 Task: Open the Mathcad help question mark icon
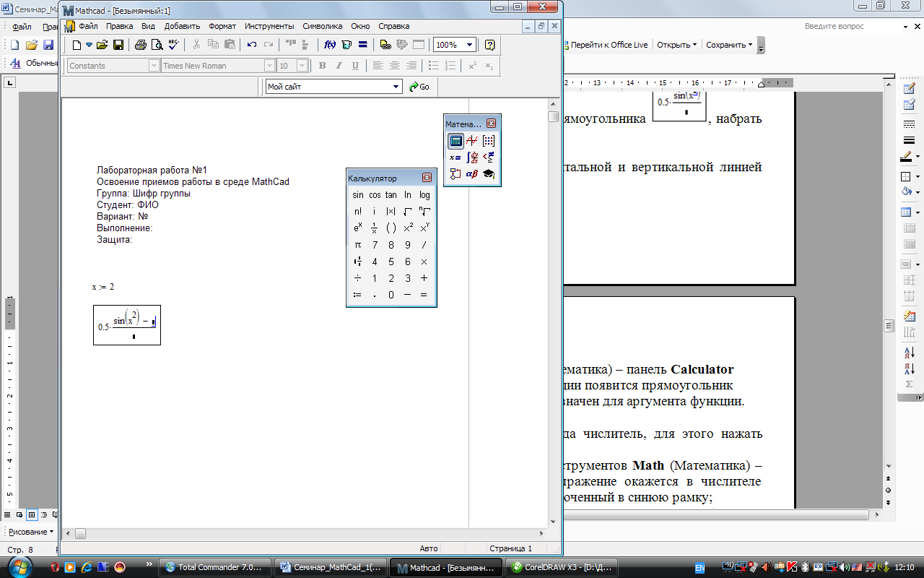490,45
